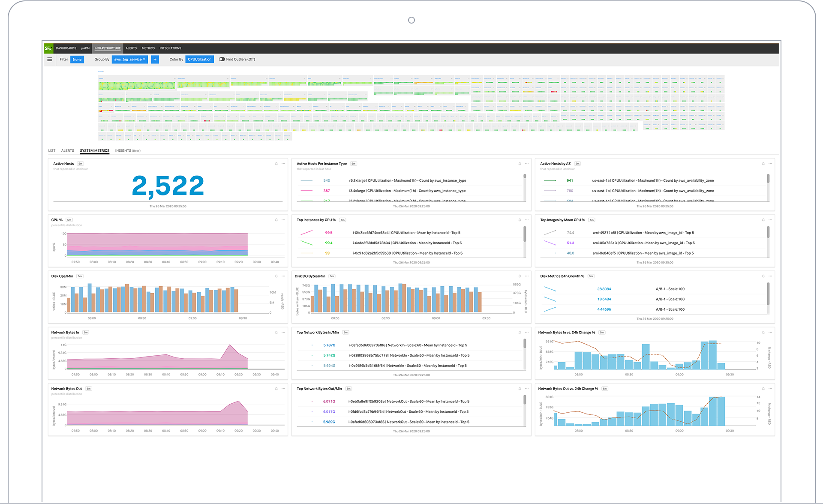The image size is (823, 504).
Task: Select the SYSTEM METRICS tab
Action: (95, 151)
